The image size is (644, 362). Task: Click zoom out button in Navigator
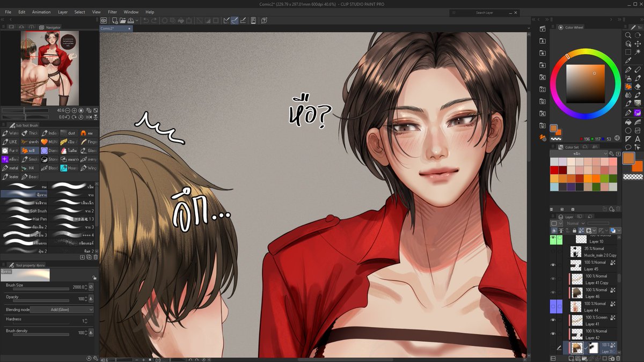[x=68, y=110]
